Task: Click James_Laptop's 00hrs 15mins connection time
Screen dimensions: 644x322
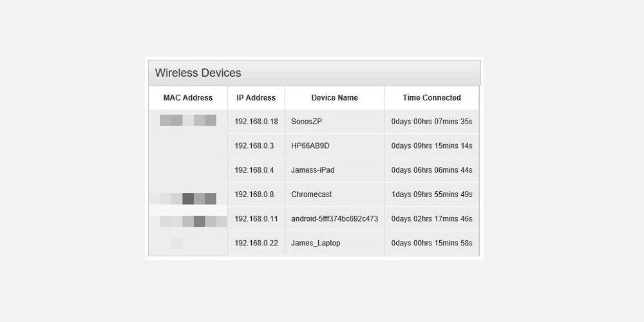Action: click(431, 243)
